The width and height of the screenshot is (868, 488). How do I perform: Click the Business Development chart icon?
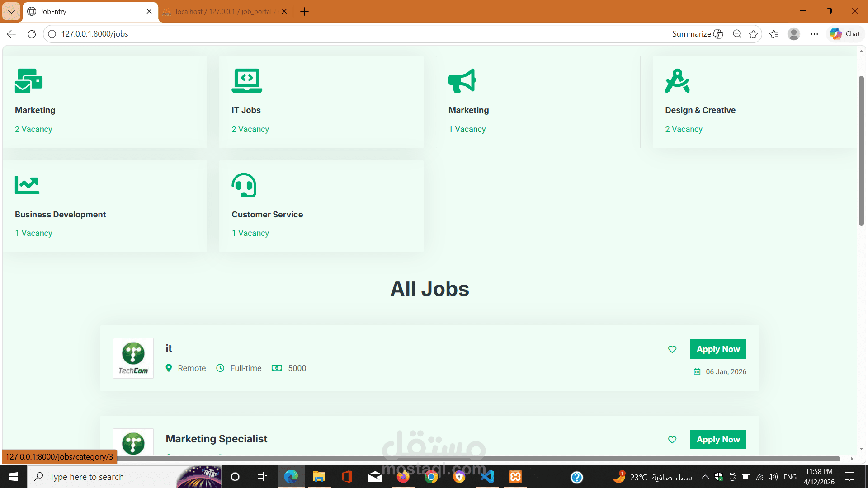(27, 185)
